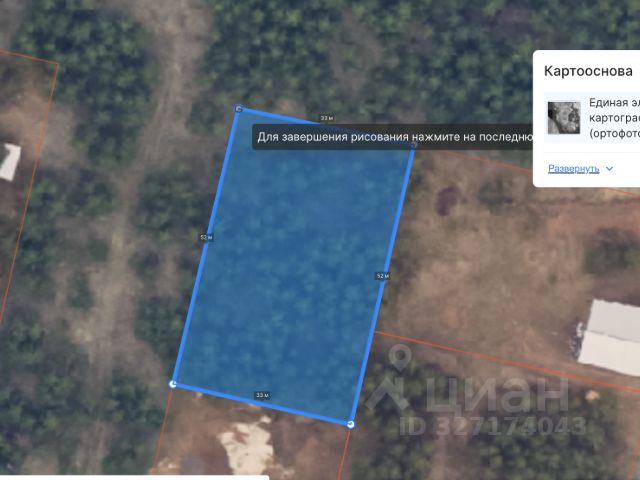Finish drawing at the bottom-right vertex handle
This screenshot has width=640, height=480.
(350, 424)
